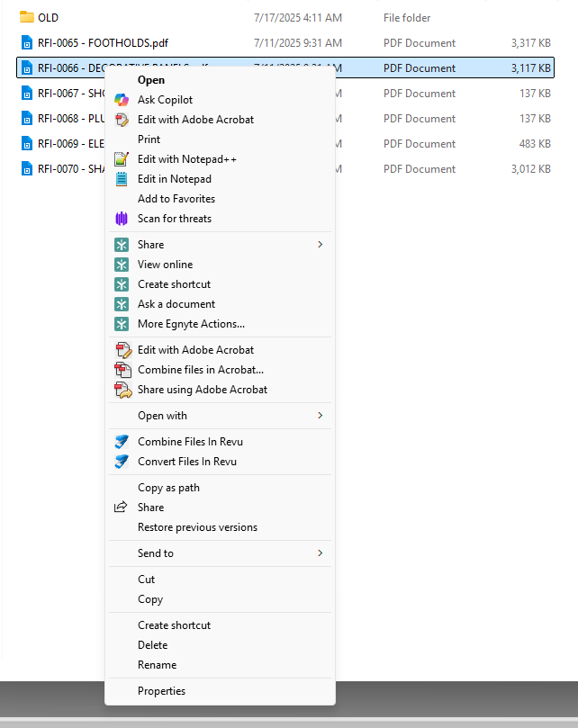
Task: Click the Revu icon beside Convert Files
Action: [x=122, y=462]
